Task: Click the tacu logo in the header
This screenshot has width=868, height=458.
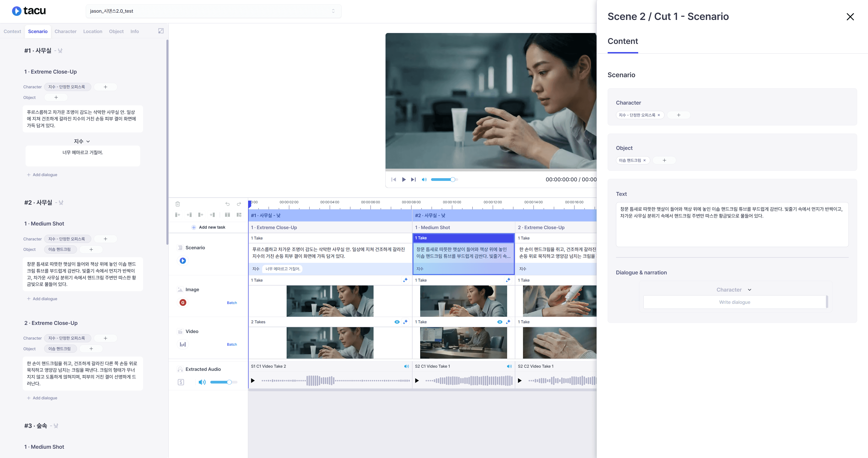Action: pos(29,11)
